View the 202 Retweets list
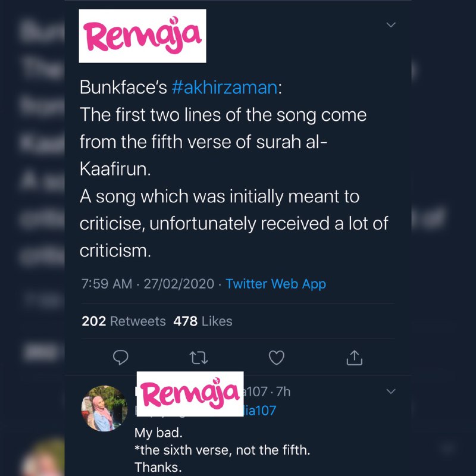The height and width of the screenshot is (476, 476). click(124, 321)
